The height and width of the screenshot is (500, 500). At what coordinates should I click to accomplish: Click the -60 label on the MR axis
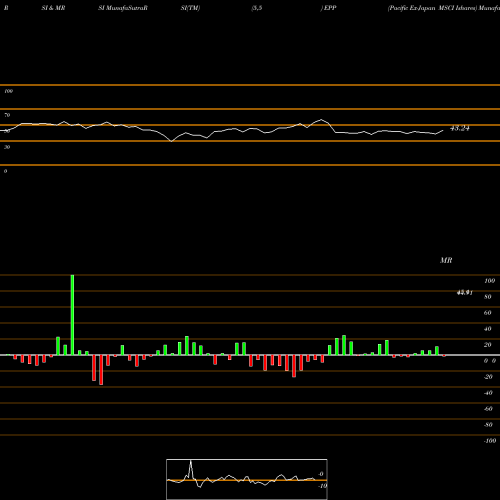pyautogui.click(x=488, y=409)
